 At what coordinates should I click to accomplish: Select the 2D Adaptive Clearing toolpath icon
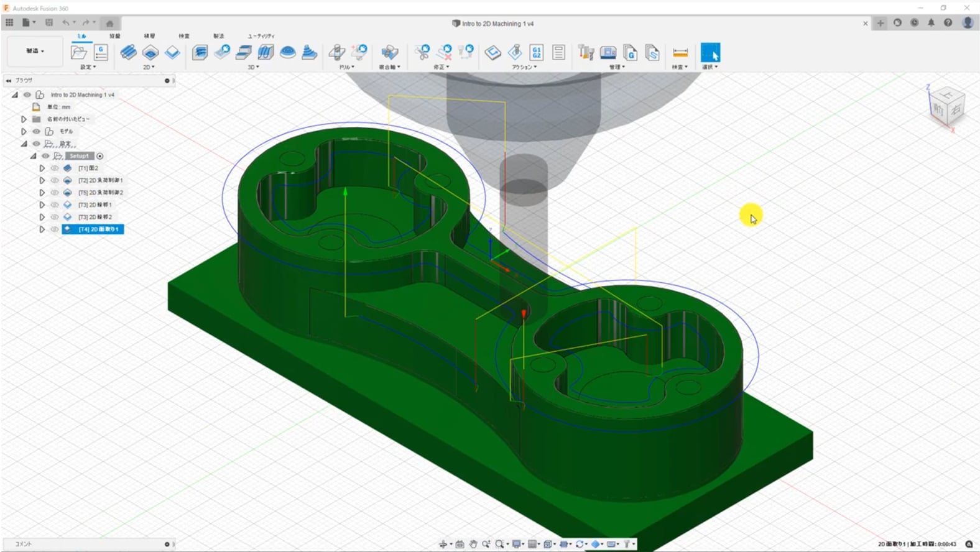tap(128, 53)
